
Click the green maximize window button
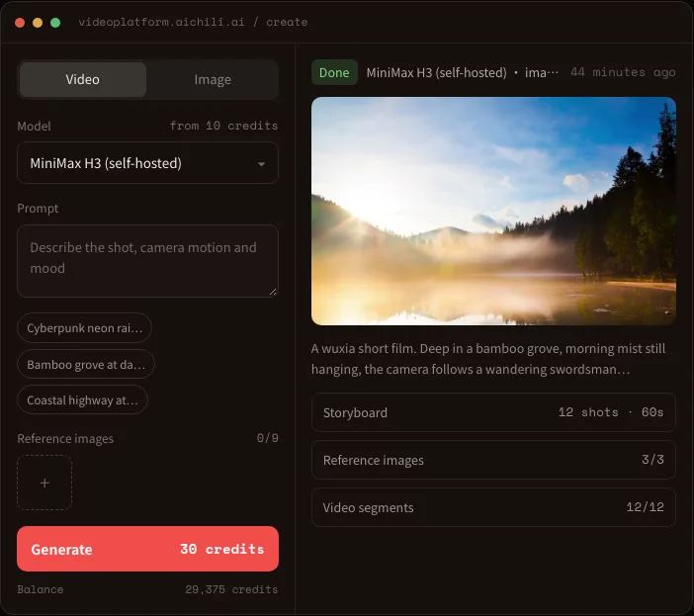click(55, 23)
